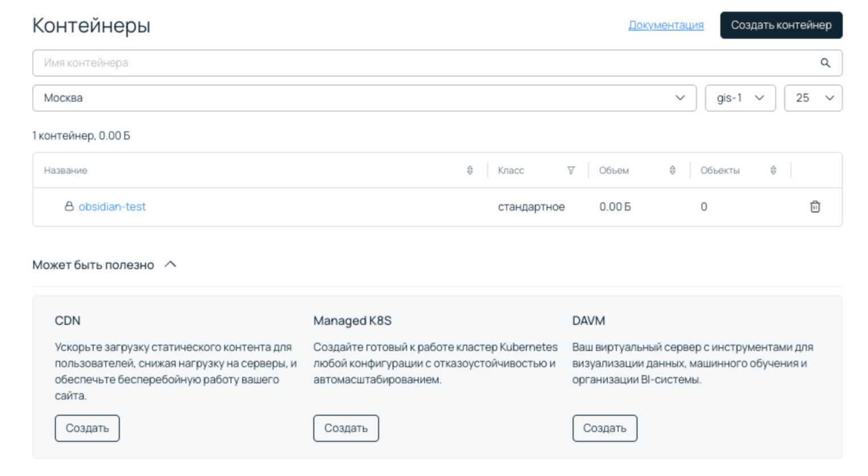Screen dimensions: 868x476
Task: Sort by Объекты column arrows
Action: coord(773,170)
